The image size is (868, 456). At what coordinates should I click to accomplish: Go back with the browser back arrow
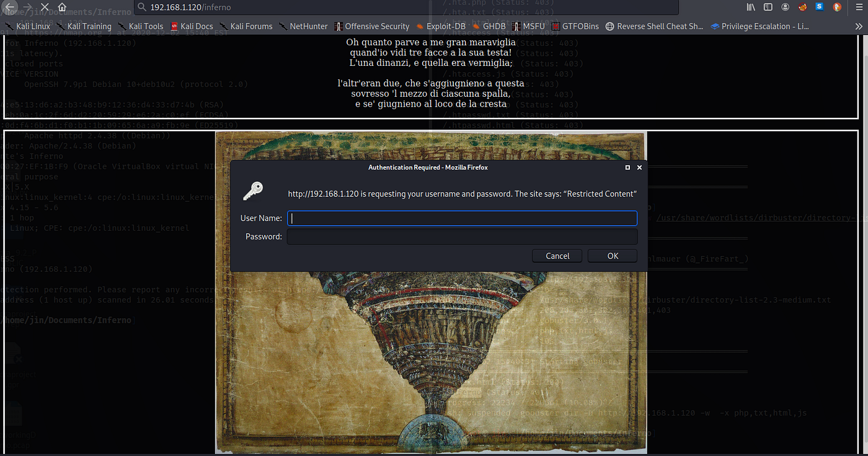(x=10, y=7)
